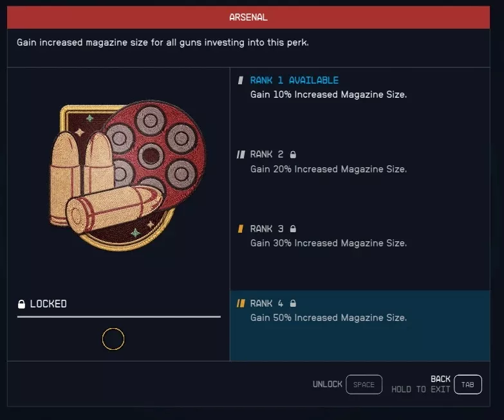Select the highlighted Rank 4 row
Viewport: 504px width, 420px height.
360,325
